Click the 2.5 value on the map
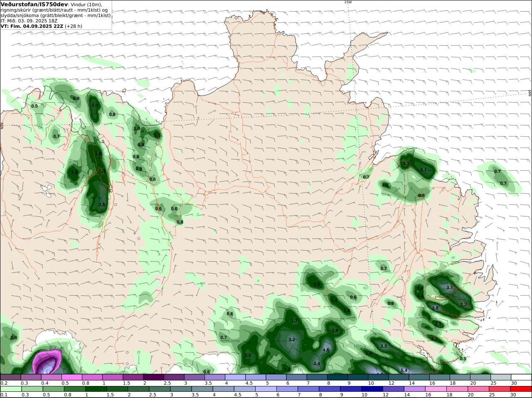 coord(102,205)
